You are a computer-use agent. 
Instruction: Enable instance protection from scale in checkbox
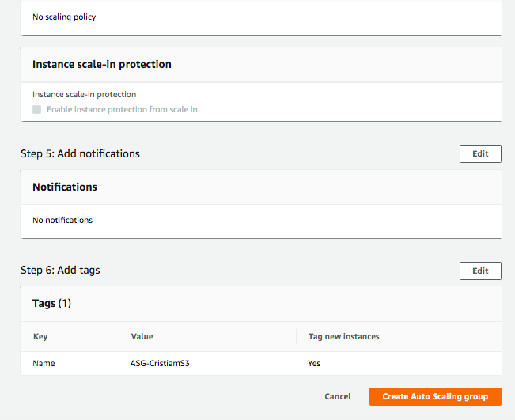(x=36, y=109)
